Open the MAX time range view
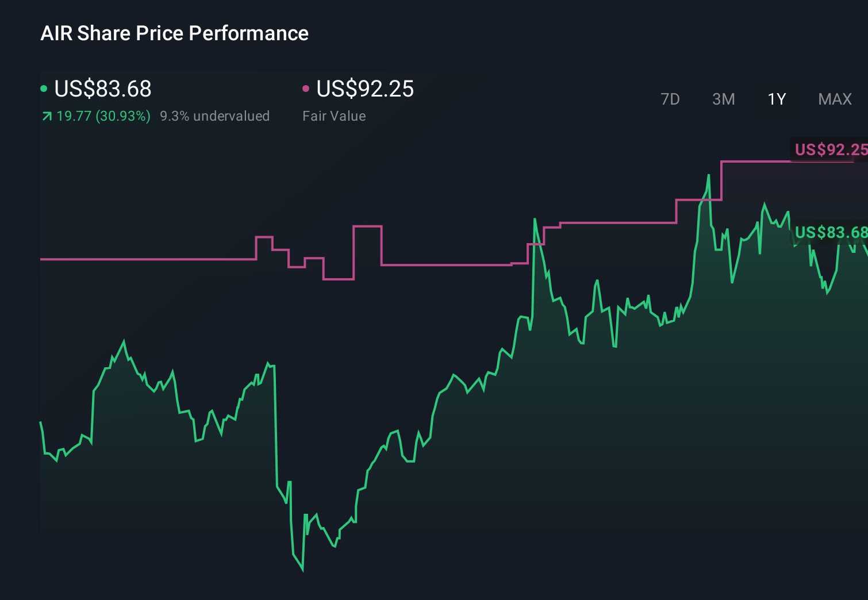868x600 pixels. click(x=834, y=99)
